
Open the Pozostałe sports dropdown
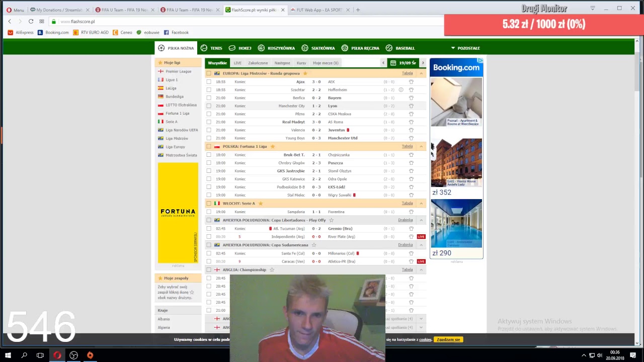465,48
